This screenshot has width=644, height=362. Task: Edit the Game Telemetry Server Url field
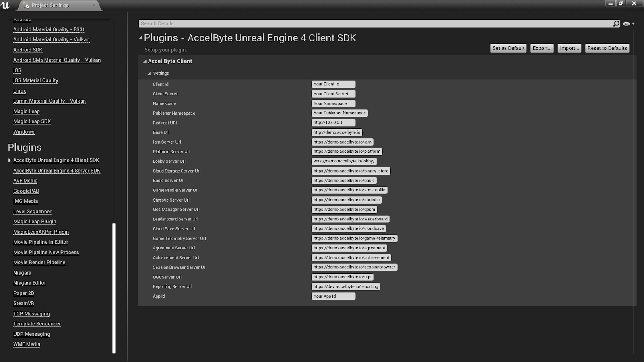[x=355, y=239]
